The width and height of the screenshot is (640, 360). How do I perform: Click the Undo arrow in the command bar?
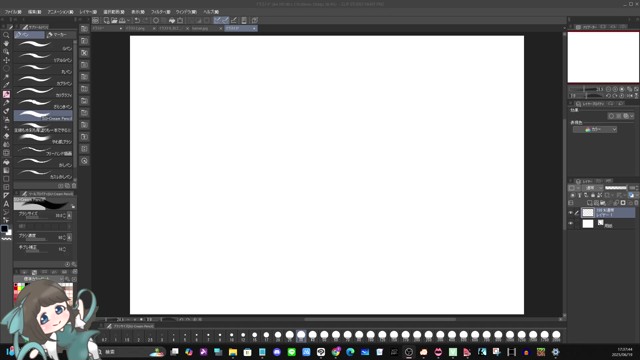pyautogui.click(x=137, y=20)
